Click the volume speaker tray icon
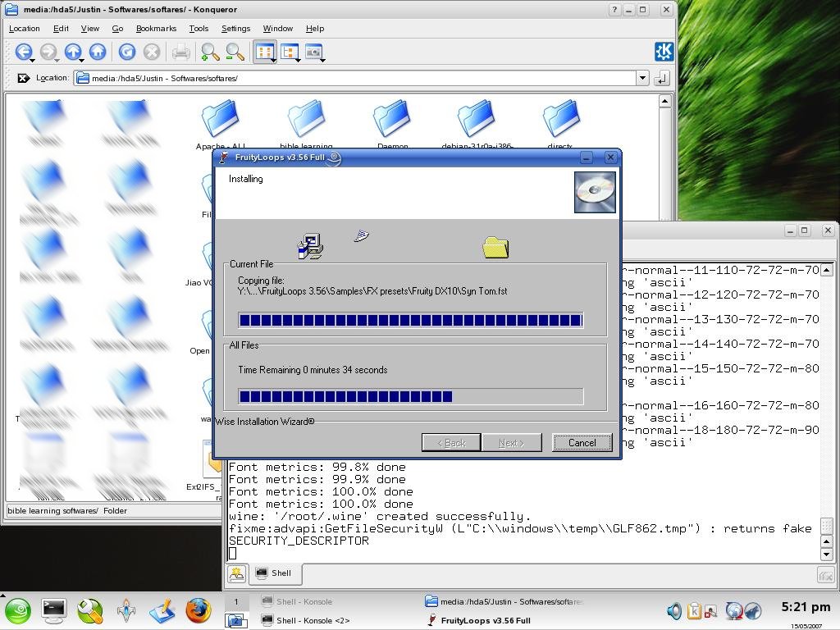 click(x=673, y=610)
